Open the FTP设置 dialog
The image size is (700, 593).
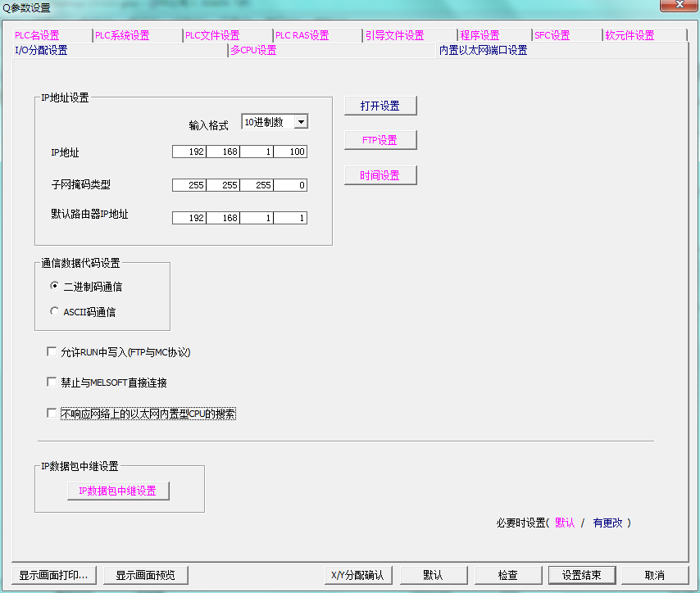click(380, 139)
